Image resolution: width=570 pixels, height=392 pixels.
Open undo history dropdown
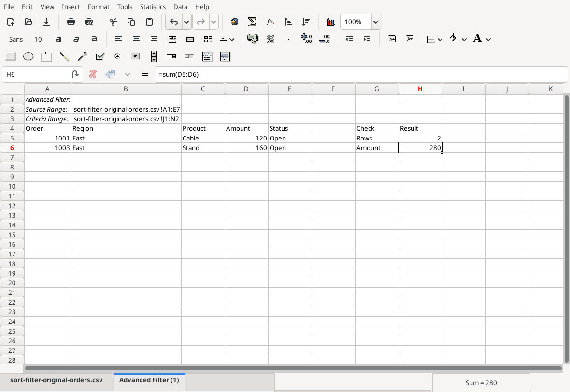point(186,22)
